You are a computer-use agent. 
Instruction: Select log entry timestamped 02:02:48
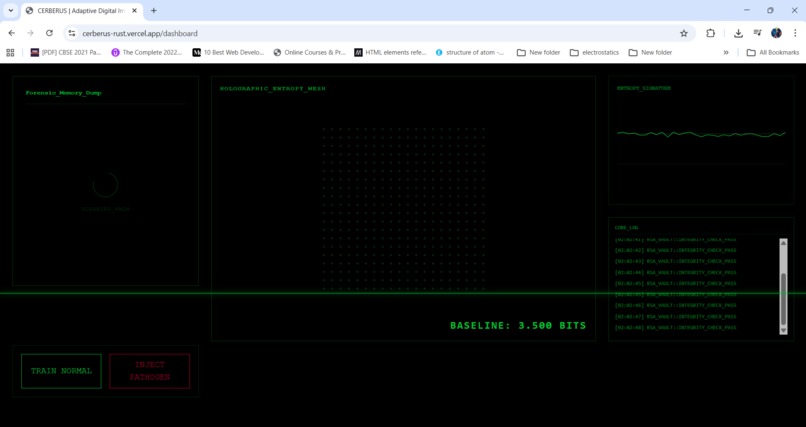675,328
